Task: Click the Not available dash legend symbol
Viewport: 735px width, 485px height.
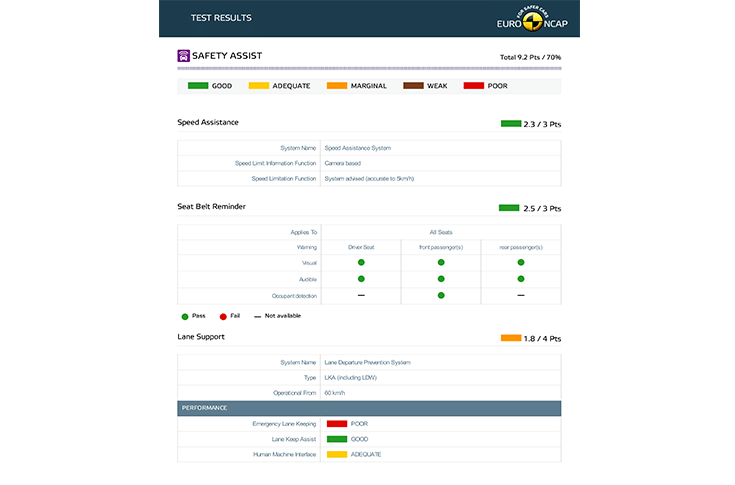Action: [x=258, y=315]
